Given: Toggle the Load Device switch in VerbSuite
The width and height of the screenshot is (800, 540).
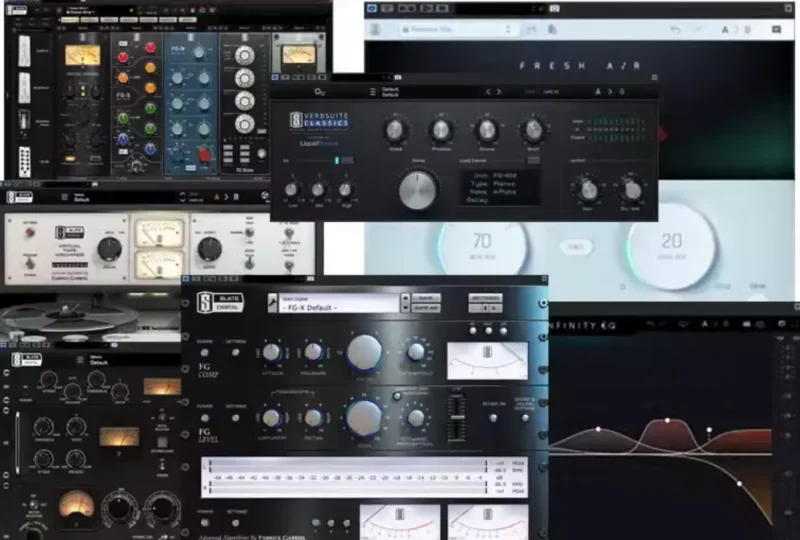Looking at the screenshot, I should click(x=533, y=160).
